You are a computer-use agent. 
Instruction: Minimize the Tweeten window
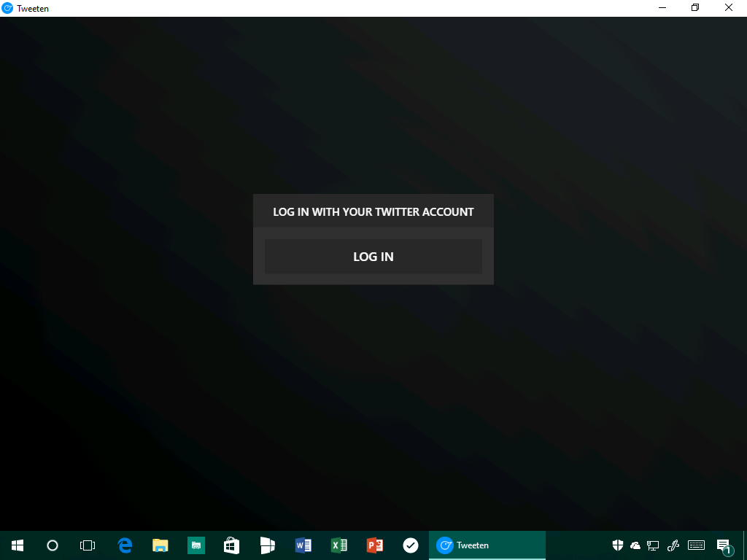(662, 8)
